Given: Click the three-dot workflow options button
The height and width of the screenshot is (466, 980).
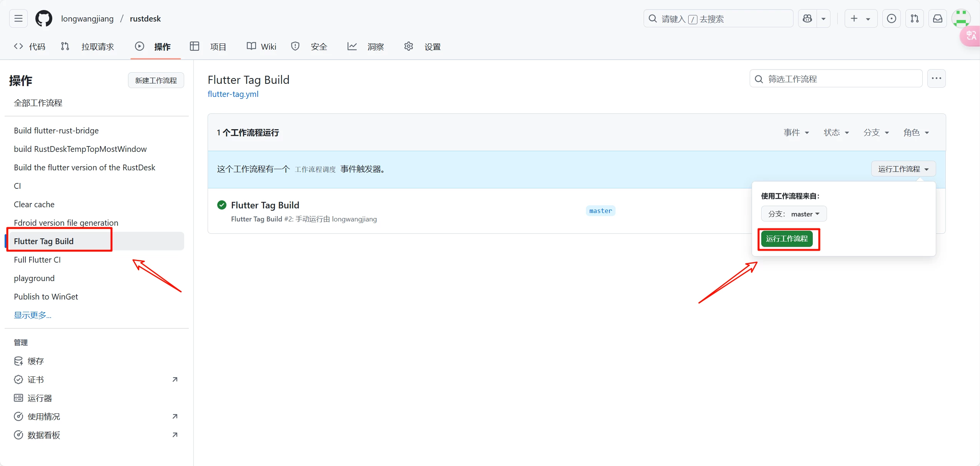Looking at the screenshot, I should click(936, 78).
